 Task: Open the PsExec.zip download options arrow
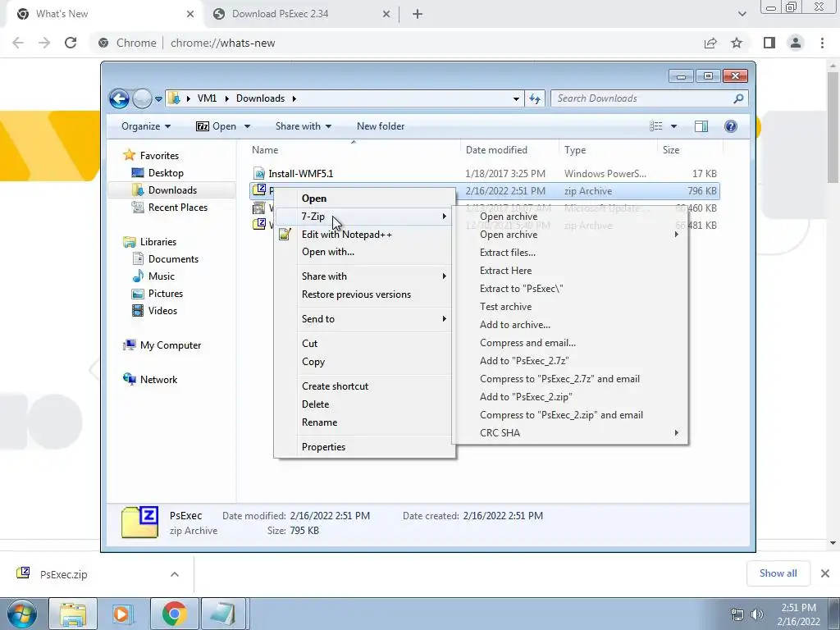coord(174,574)
